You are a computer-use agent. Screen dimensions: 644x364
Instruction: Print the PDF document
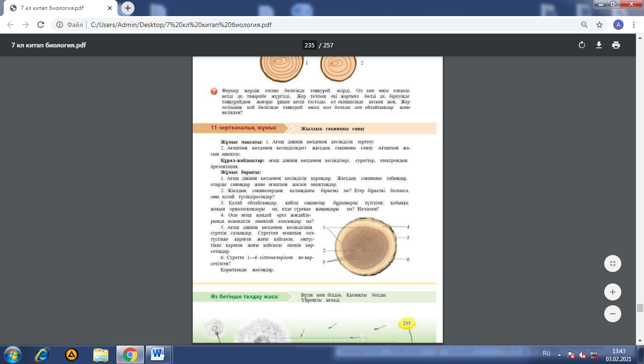616,45
